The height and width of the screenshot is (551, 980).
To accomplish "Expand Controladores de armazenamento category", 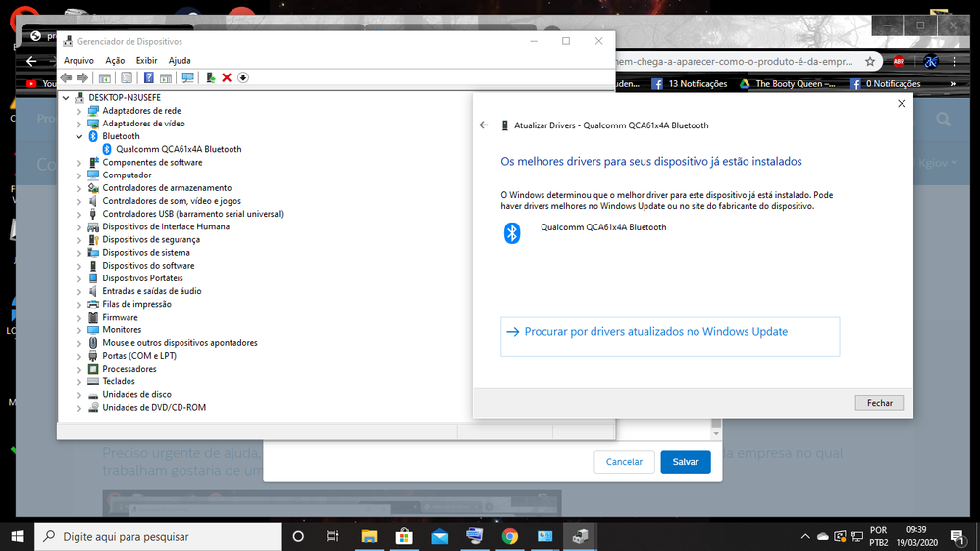I will point(79,188).
